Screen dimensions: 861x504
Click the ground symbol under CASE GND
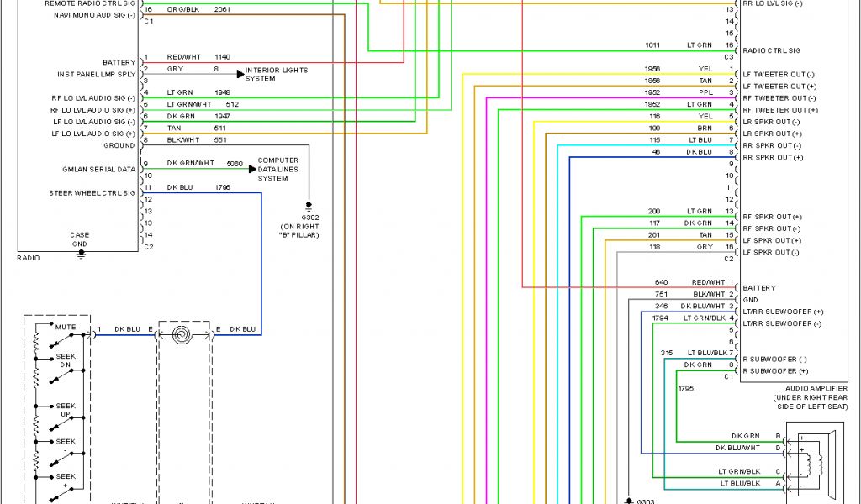coord(81,254)
